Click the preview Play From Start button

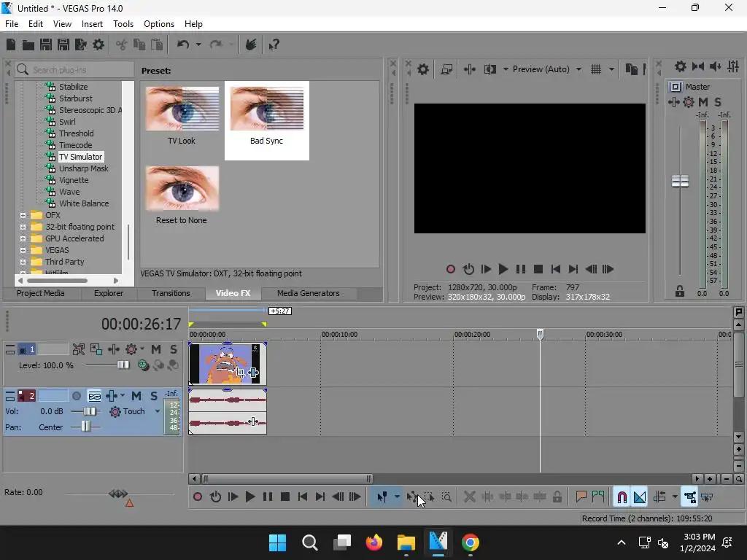pyautogui.click(x=485, y=269)
